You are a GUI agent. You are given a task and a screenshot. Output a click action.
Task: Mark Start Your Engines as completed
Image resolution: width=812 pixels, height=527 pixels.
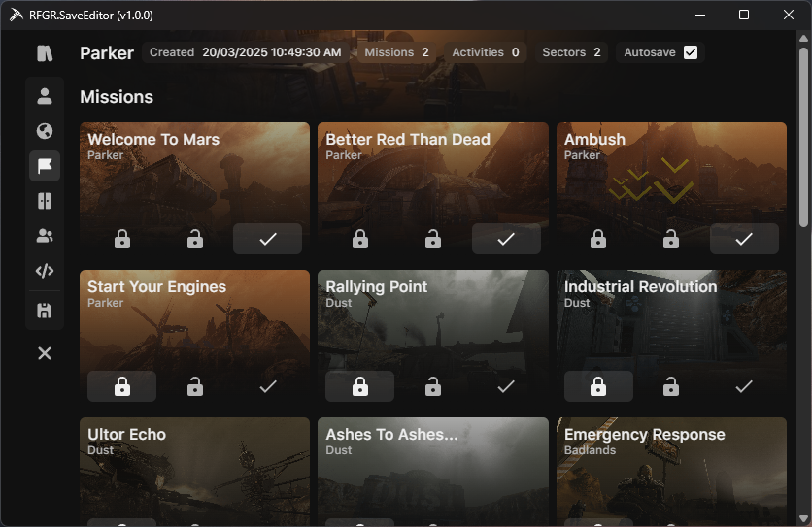[x=268, y=387]
